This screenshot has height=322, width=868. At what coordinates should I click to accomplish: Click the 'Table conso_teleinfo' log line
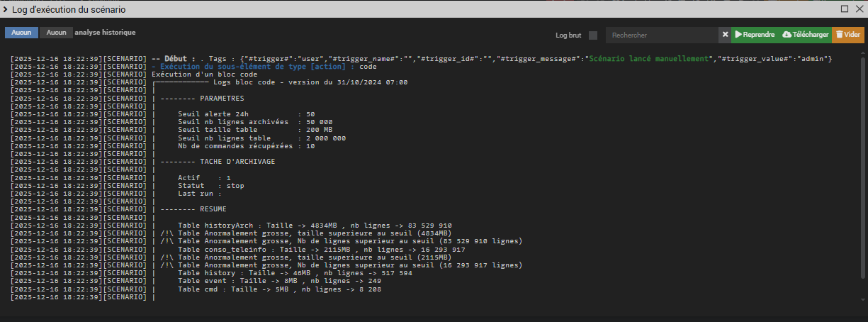321,250
